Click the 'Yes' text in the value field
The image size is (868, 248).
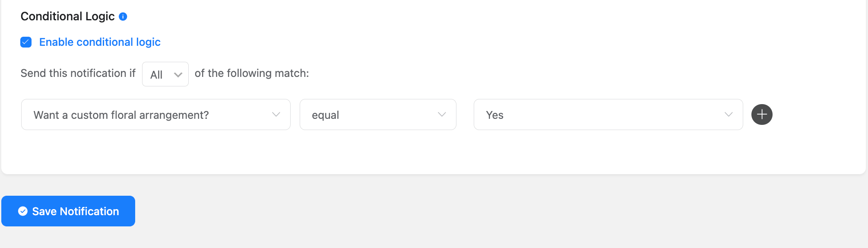tap(494, 115)
